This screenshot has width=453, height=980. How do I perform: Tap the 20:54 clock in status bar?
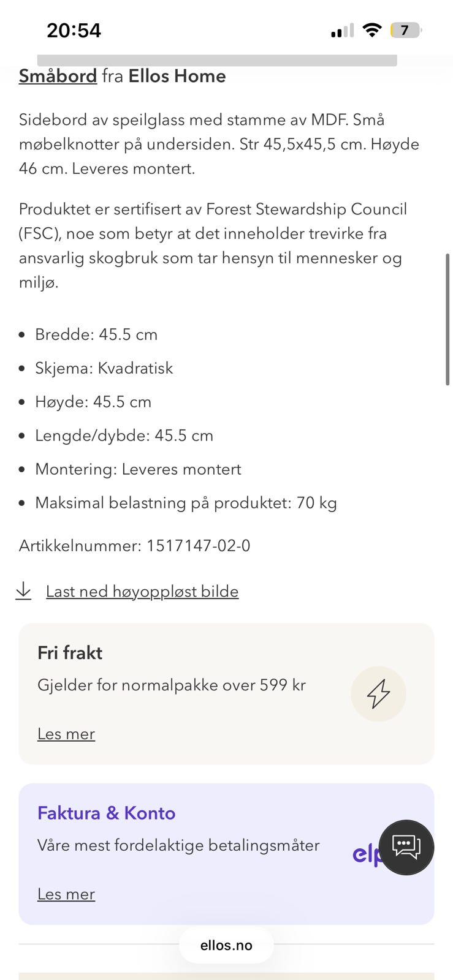[x=74, y=30]
